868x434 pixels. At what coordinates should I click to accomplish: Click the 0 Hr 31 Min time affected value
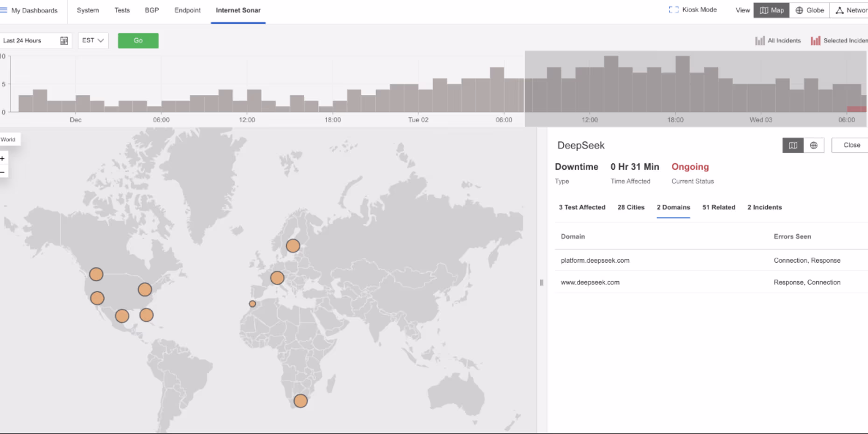click(635, 167)
